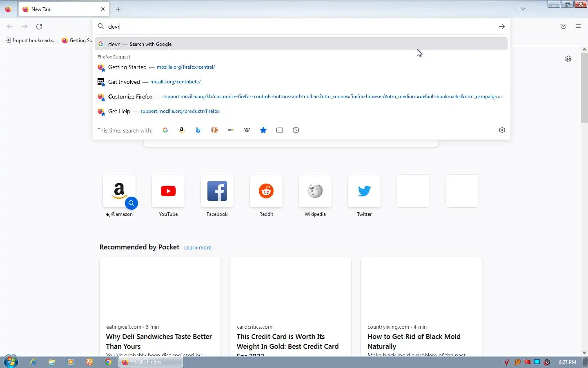Search this time with Google
The height and width of the screenshot is (368, 588).
[x=165, y=130]
